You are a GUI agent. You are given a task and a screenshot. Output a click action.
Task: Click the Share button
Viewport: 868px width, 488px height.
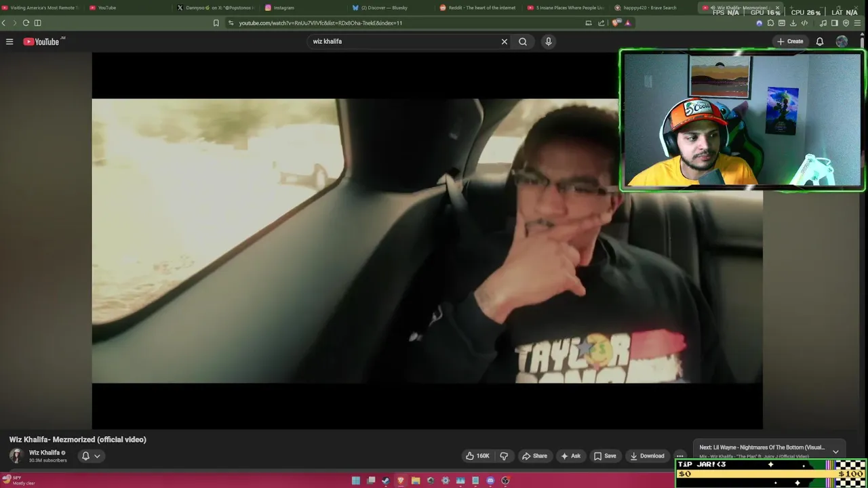534,456
